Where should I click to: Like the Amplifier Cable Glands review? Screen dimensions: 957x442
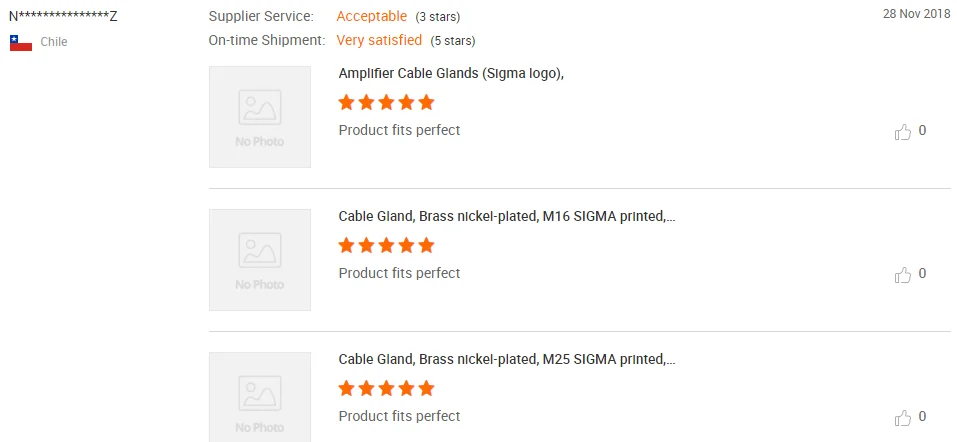coord(903,132)
